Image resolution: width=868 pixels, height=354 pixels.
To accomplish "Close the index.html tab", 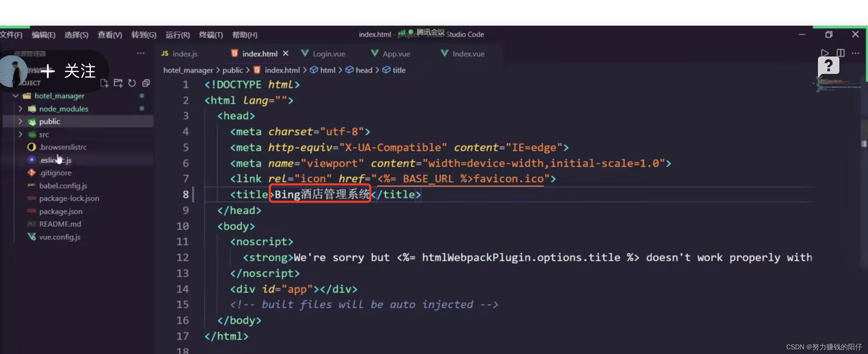I will 285,53.
